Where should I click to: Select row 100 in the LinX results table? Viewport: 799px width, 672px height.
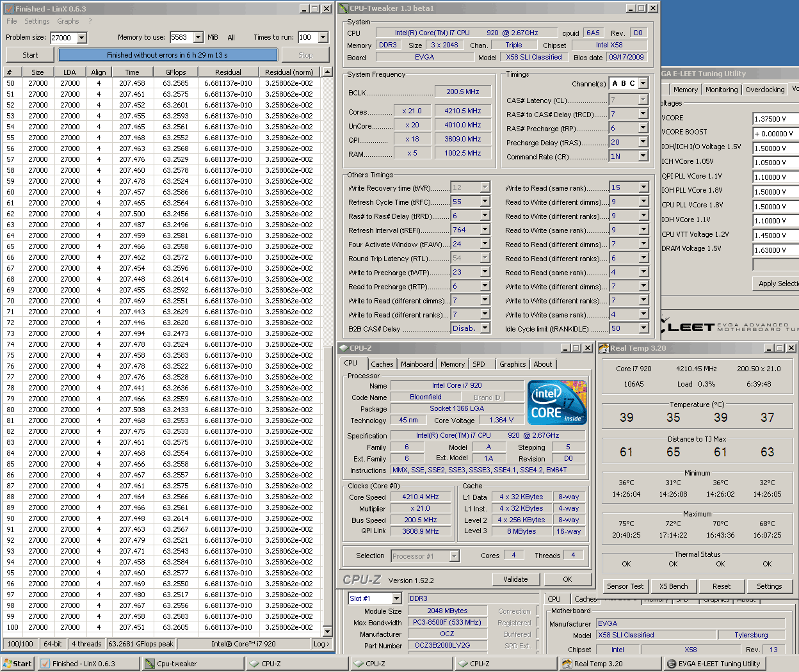(x=163, y=627)
